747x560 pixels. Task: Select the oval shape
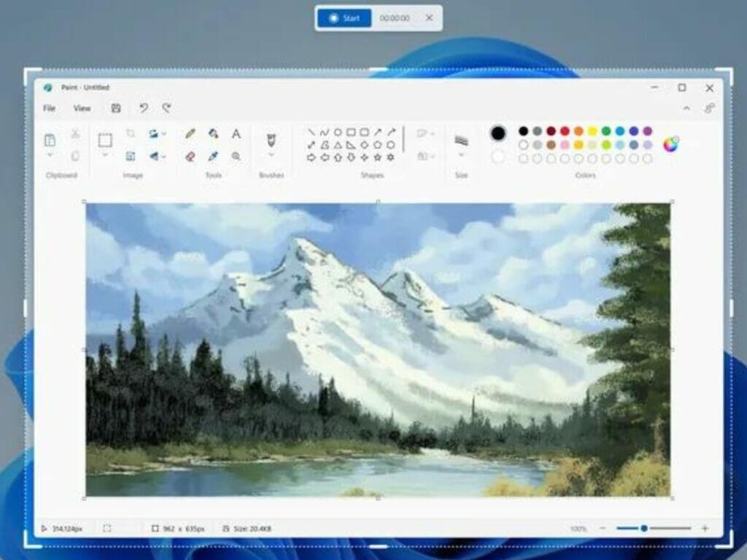pos(337,132)
